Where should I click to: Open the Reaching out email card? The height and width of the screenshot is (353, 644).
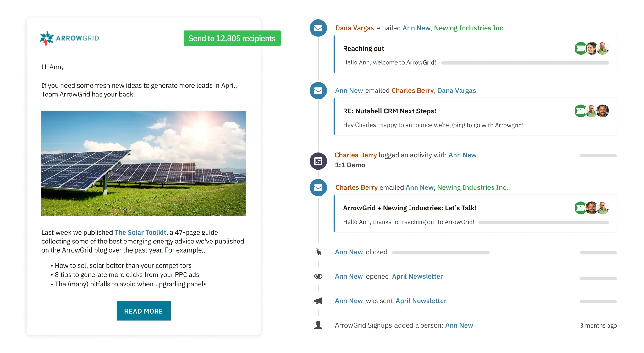[x=363, y=49]
